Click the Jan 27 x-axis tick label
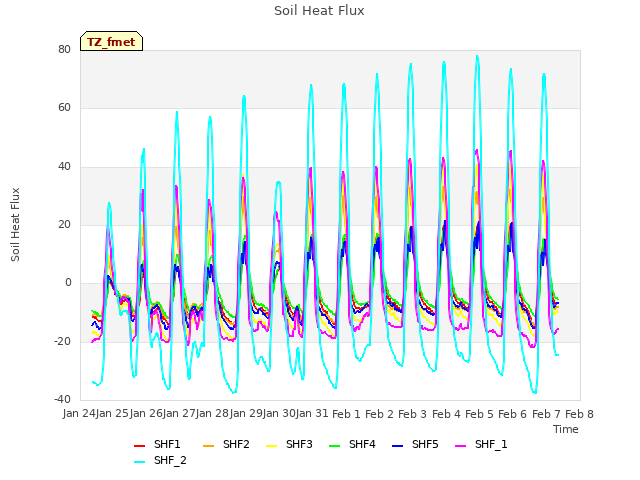The image size is (640, 480). point(179,414)
